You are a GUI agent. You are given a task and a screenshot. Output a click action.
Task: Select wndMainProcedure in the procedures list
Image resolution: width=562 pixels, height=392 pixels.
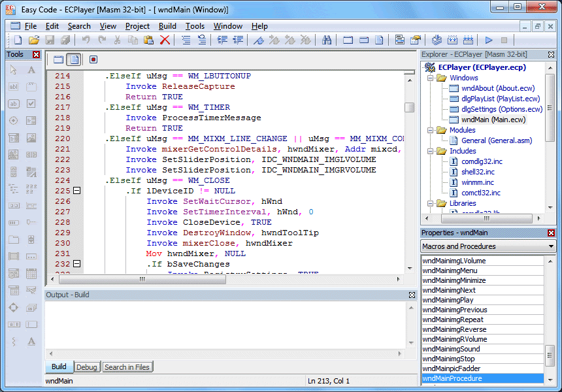point(482,378)
